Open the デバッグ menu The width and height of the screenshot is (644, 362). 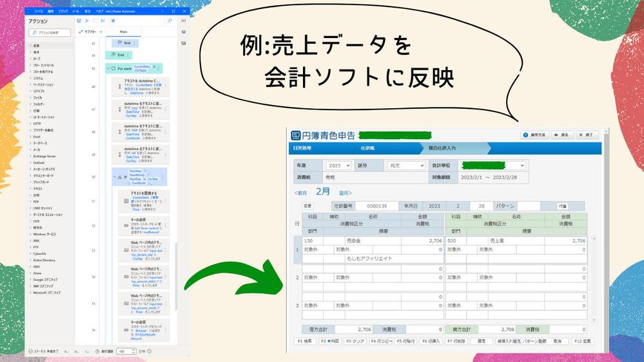pyautogui.click(x=63, y=11)
